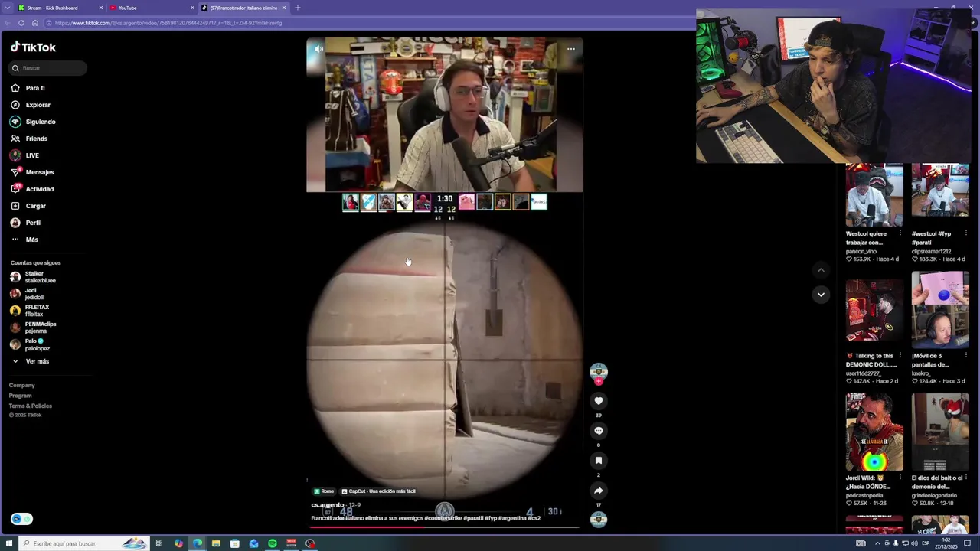Open Actividad notifications in sidebar
Screen dimensions: 980x551
pyautogui.click(x=39, y=189)
